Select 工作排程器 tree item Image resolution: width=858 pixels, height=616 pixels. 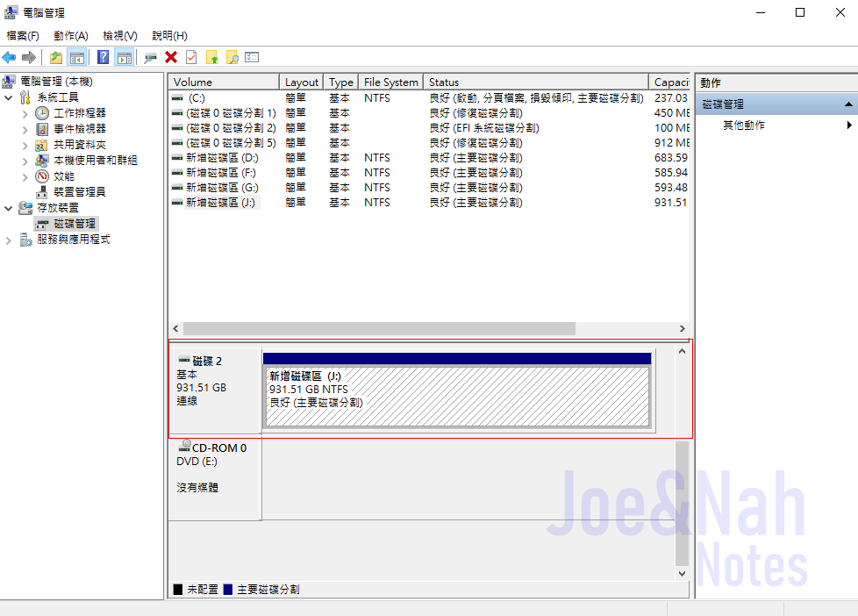pyautogui.click(x=80, y=113)
